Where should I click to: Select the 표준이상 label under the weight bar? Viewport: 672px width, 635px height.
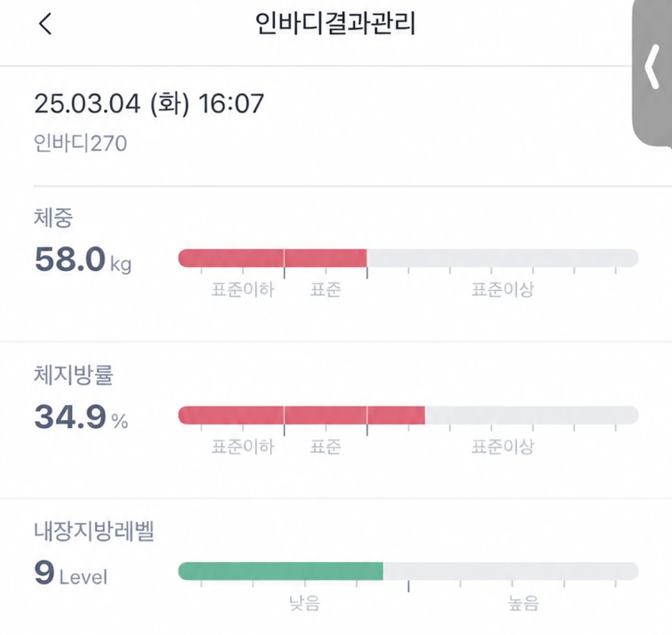click(503, 290)
